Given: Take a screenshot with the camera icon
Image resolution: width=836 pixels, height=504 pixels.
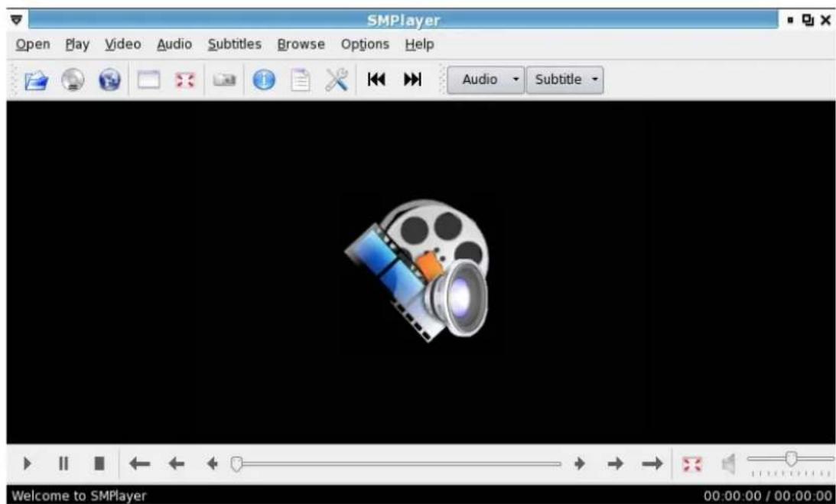Looking at the screenshot, I should [224, 80].
